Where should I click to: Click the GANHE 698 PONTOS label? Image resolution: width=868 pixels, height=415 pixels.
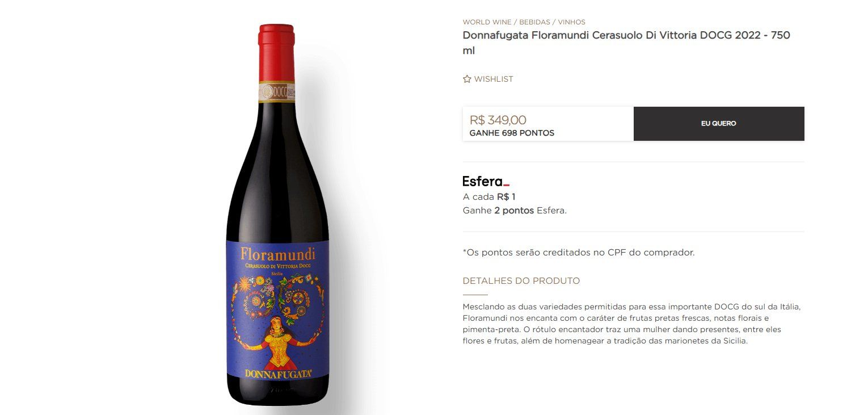click(512, 133)
